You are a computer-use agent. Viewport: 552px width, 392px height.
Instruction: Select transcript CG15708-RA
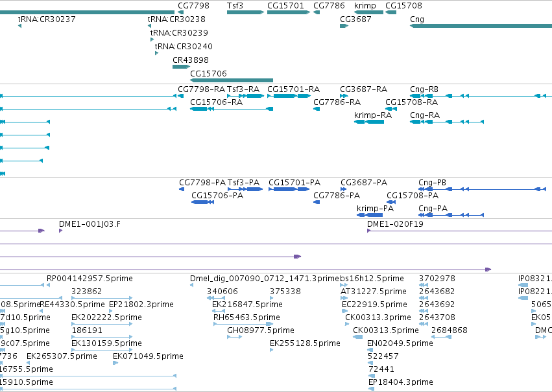pyautogui.click(x=411, y=102)
